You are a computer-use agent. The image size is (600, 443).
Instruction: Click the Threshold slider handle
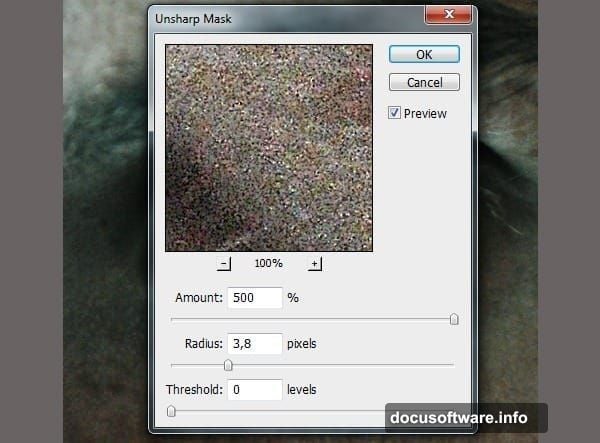[x=171, y=411]
